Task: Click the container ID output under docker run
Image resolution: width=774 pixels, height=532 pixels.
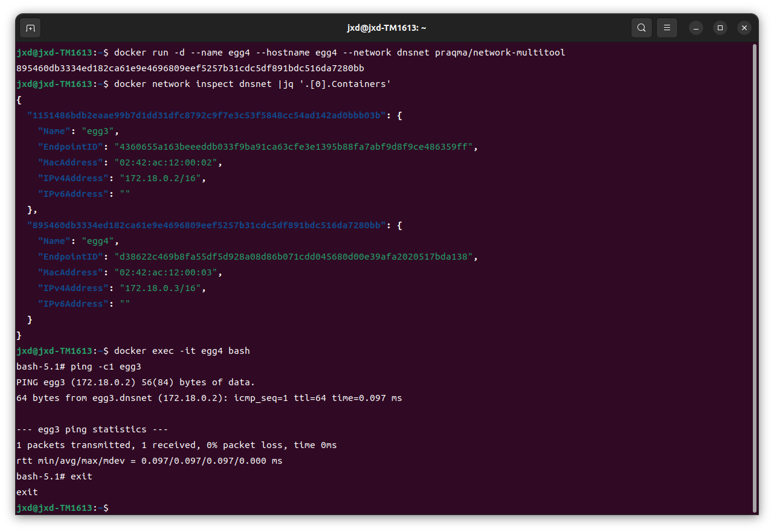Action: [190, 68]
